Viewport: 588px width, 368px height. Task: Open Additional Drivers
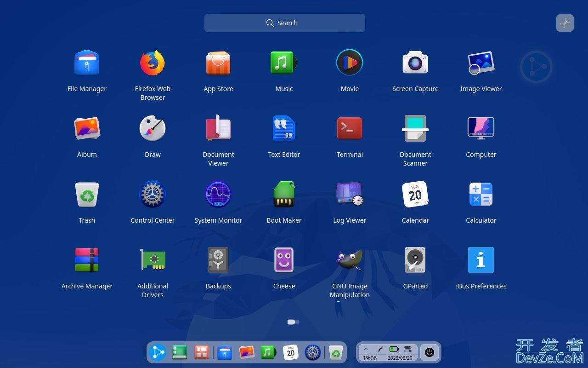(x=153, y=260)
